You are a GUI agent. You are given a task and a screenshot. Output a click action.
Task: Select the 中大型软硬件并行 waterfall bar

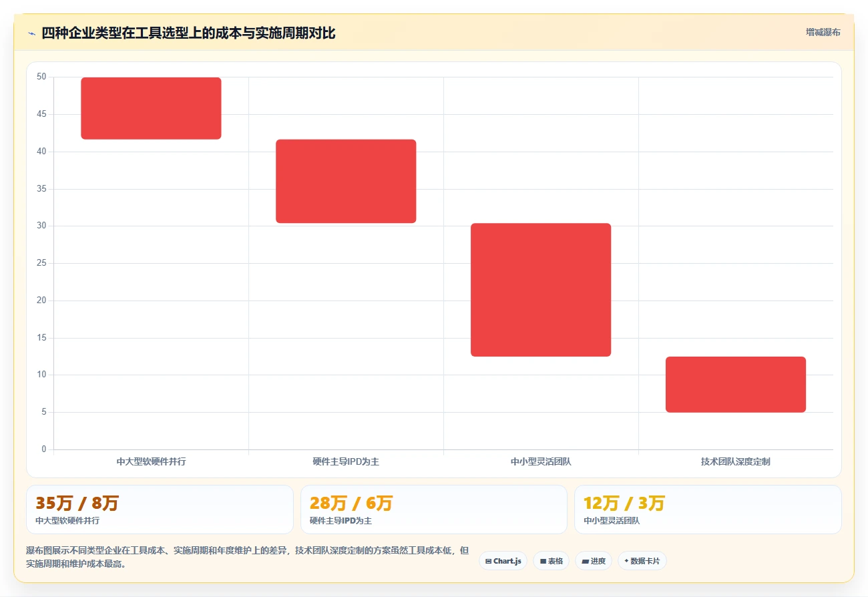pos(151,108)
